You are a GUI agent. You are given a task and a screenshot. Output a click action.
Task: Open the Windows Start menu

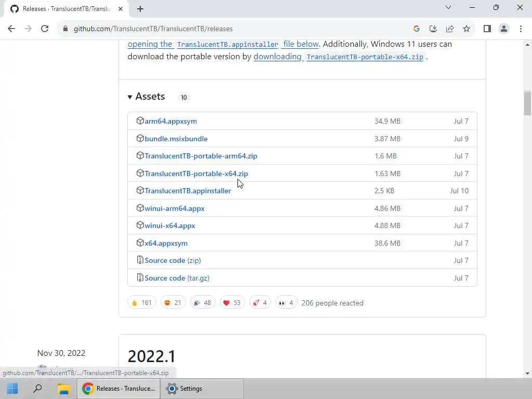pyautogui.click(x=12, y=389)
